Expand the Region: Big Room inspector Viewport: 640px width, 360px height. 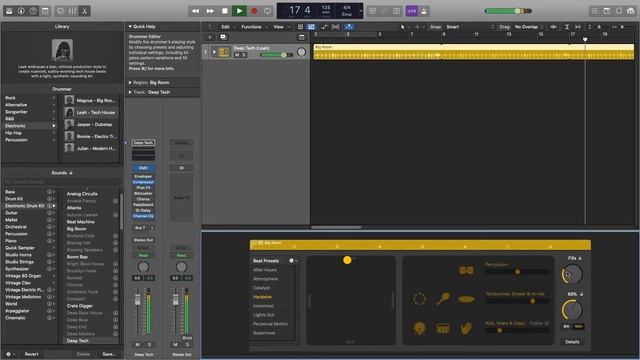point(130,82)
